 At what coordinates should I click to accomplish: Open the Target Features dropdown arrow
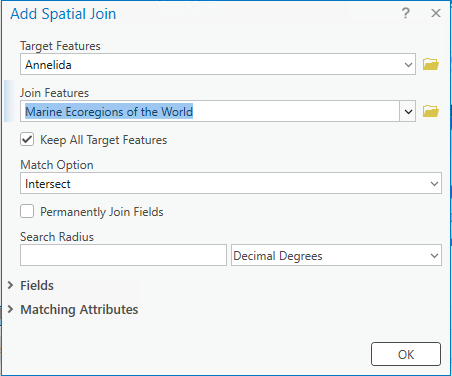[408, 64]
